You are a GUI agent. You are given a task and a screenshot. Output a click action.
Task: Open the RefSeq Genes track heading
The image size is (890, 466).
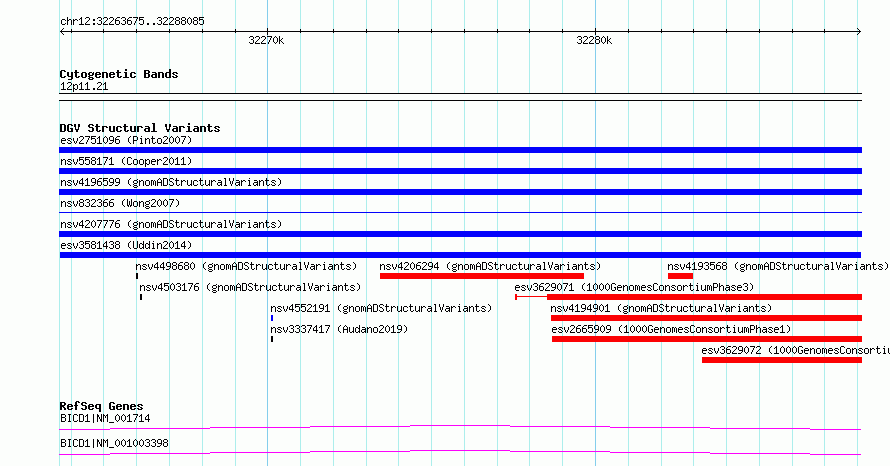[x=102, y=406]
